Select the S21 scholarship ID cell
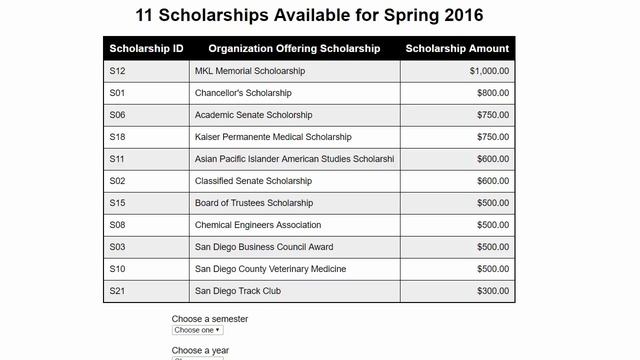The image size is (640, 360). pyautogui.click(x=146, y=291)
